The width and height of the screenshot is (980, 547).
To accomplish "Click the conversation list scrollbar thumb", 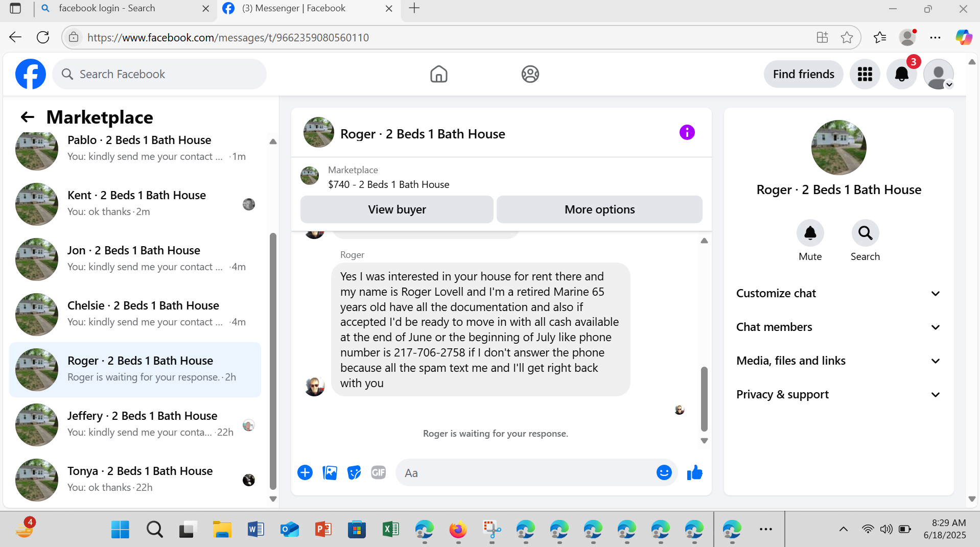I will click(x=273, y=362).
